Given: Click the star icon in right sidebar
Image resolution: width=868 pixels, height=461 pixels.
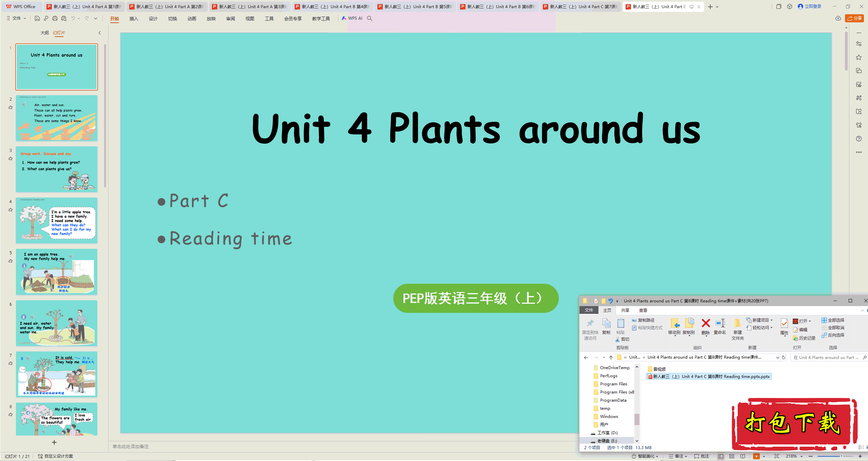Looking at the screenshot, I should [859, 57].
